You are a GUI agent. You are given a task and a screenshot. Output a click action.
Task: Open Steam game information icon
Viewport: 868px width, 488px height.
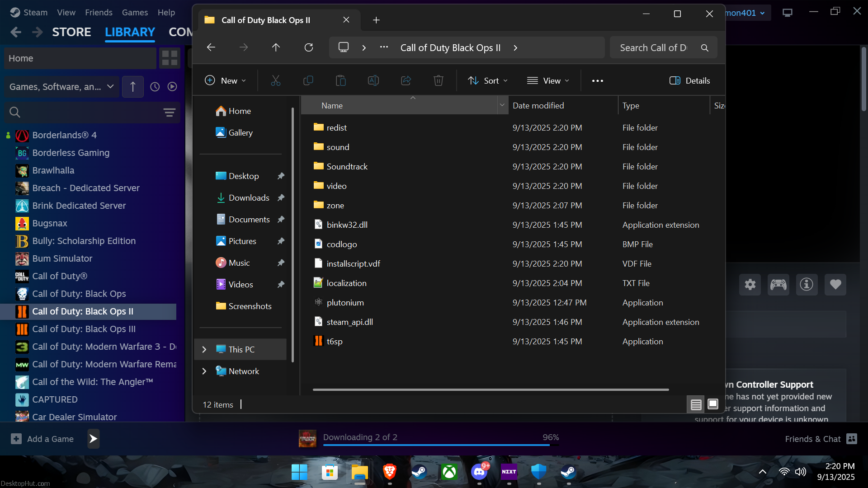(x=807, y=285)
